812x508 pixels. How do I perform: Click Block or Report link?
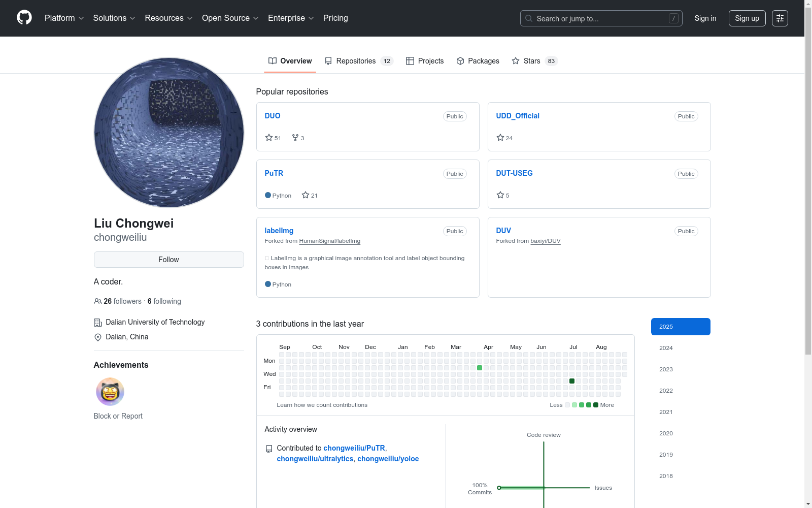pos(118,416)
